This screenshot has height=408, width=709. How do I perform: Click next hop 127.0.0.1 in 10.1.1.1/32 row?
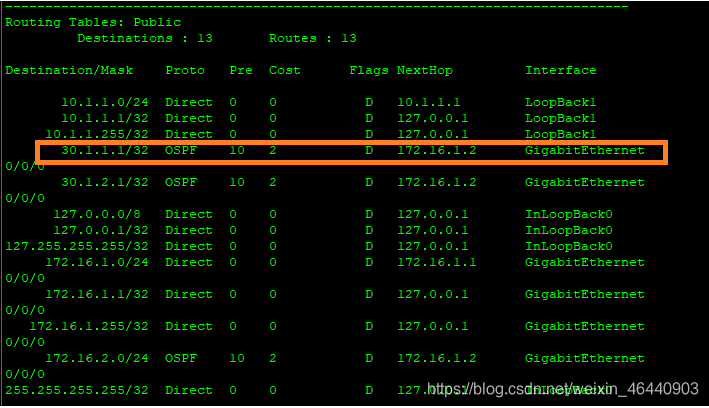433,119
